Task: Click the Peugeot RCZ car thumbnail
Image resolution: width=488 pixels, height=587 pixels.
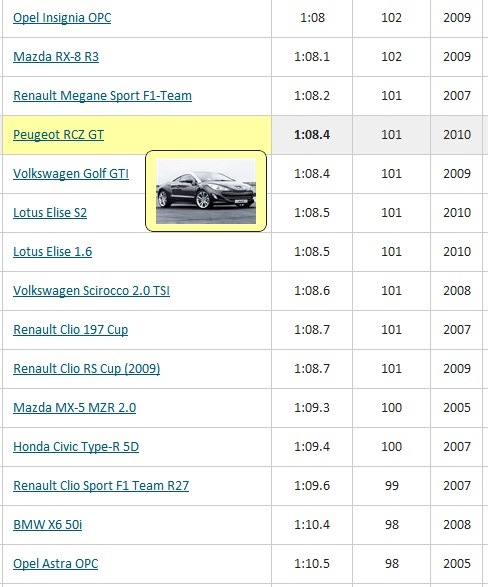Action: [206, 191]
